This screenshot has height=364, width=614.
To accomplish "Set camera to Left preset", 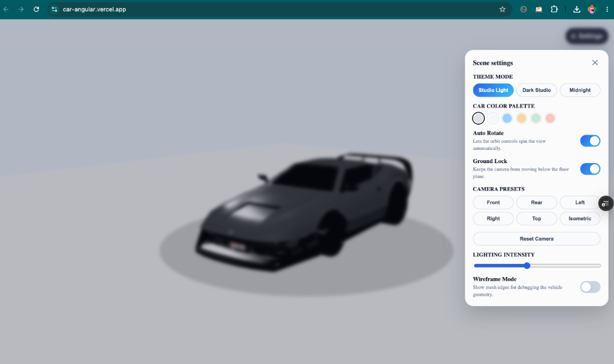I will coord(580,203).
